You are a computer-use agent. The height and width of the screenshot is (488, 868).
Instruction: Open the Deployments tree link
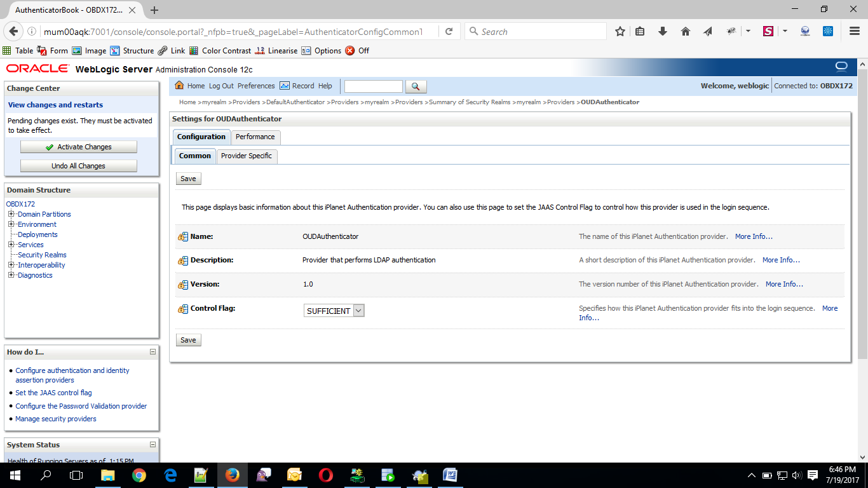tap(37, 234)
